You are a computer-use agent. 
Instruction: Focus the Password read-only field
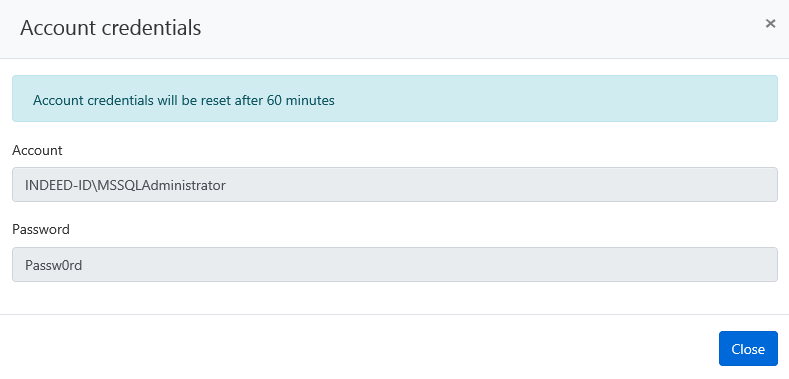(394, 264)
